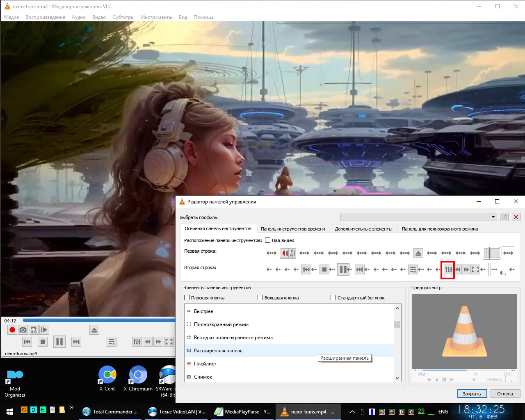Toggle the A-B loop button

click(34, 330)
